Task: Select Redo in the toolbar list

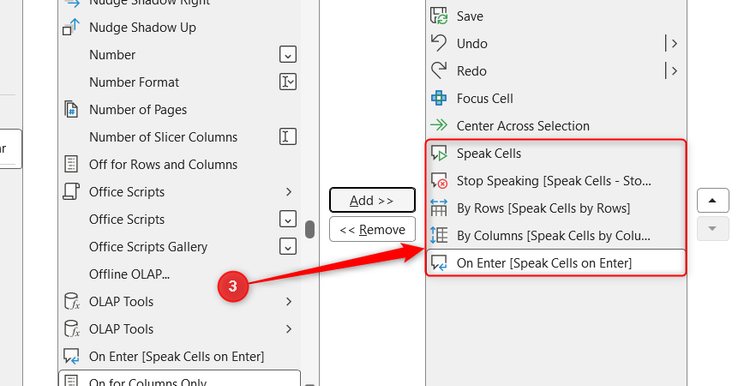Action: coord(556,71)
